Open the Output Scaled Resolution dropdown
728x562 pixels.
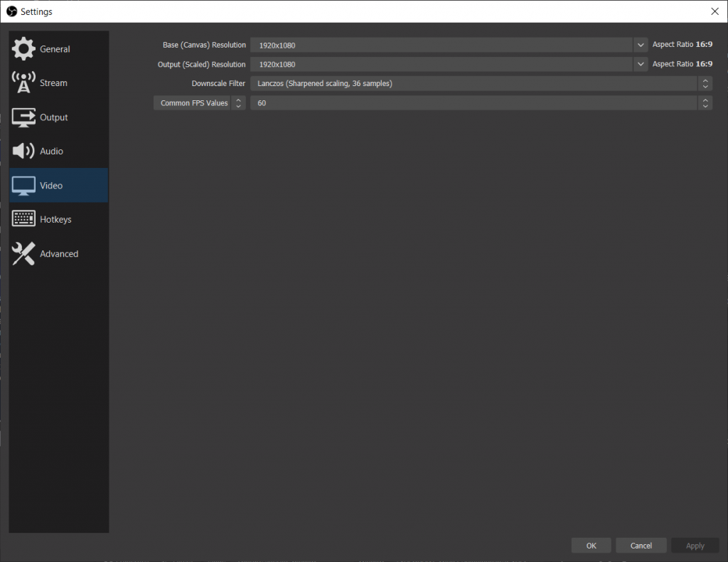coord(639,64)
